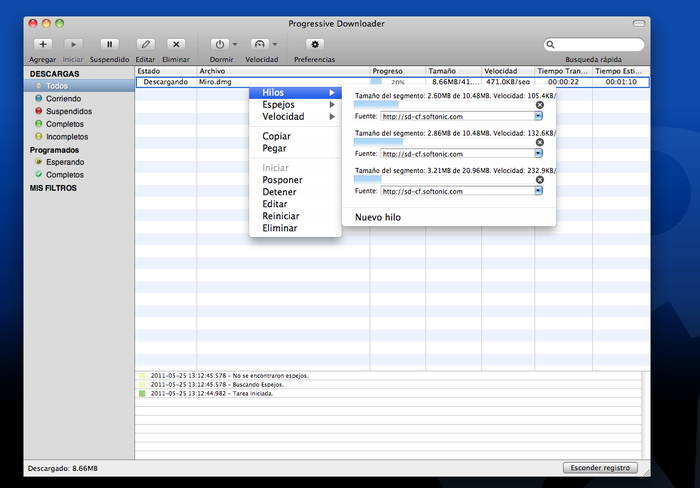Choose Posponer from the context menu
This screenshot has height=488, width=700.
click(282, 180)
